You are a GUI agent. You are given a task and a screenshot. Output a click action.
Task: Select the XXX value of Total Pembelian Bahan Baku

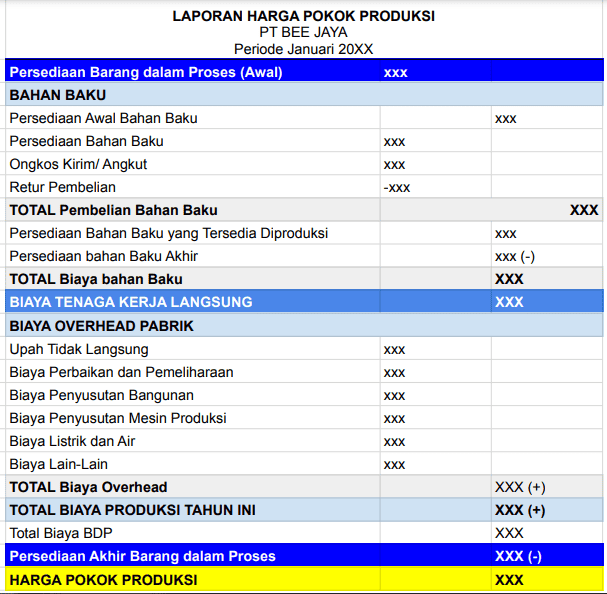click(x=584, y=210)
